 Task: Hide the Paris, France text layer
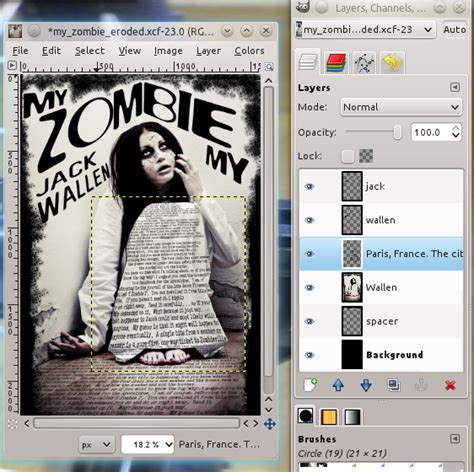pyautogui.click(x=309, y=254)
